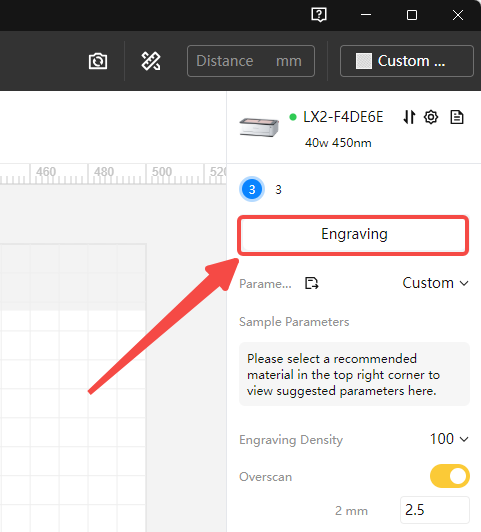Click the laser machine thumbnail image
The width and height of the screenshot is (481, 532).
pyautogui.click(x=259, y=127)
